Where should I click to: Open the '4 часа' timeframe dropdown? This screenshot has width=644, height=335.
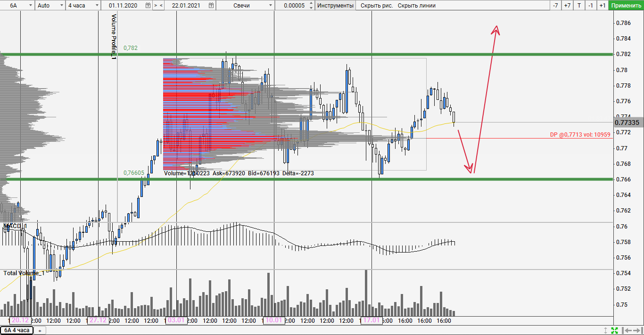tap(97, 6)
